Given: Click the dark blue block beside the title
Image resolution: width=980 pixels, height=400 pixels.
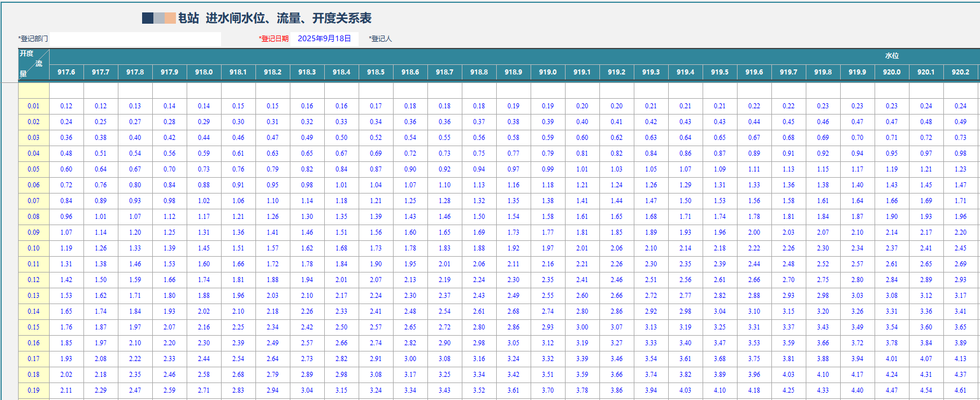Looking at the screenshot, I should pyautogui.click(x=147, y=19).
